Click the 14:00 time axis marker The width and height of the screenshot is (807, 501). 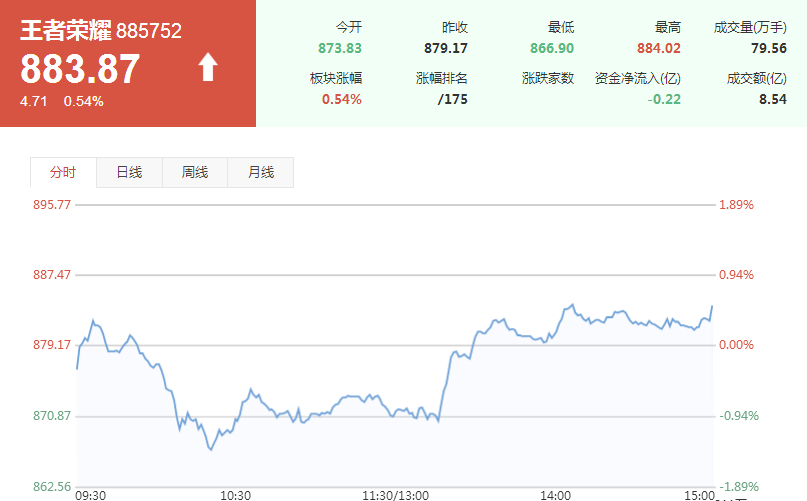(x=555, y=495)
